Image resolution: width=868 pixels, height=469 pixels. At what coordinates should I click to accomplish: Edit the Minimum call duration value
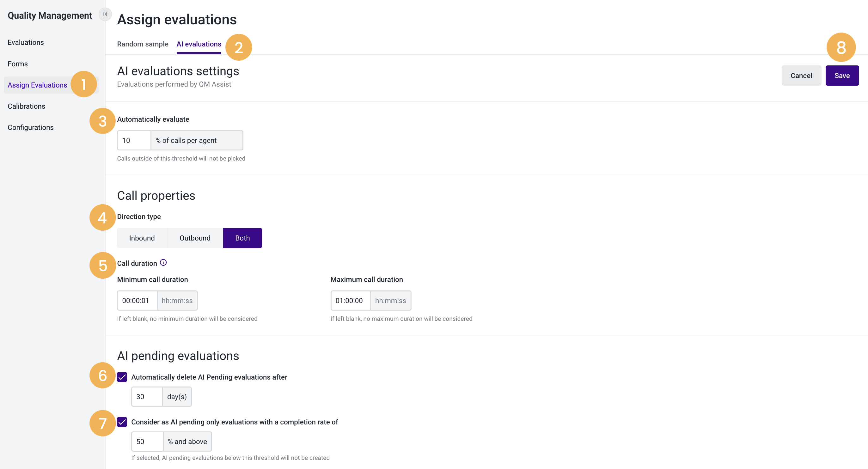point(137,300)
